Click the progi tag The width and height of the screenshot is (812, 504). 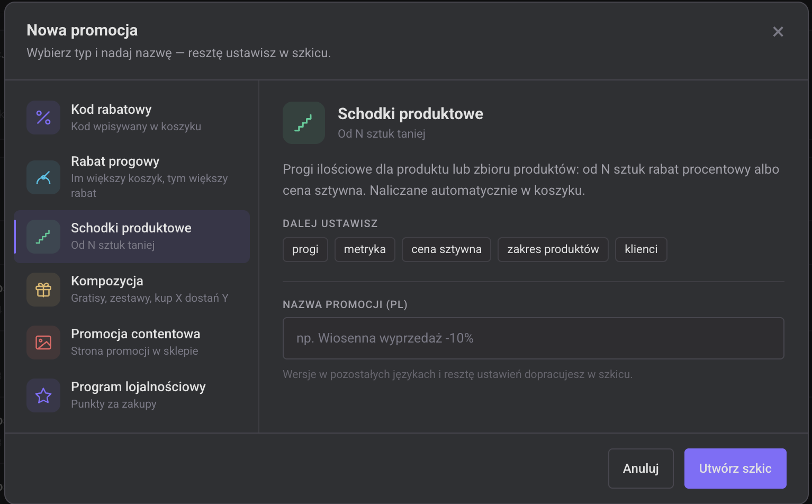[305, 249]
